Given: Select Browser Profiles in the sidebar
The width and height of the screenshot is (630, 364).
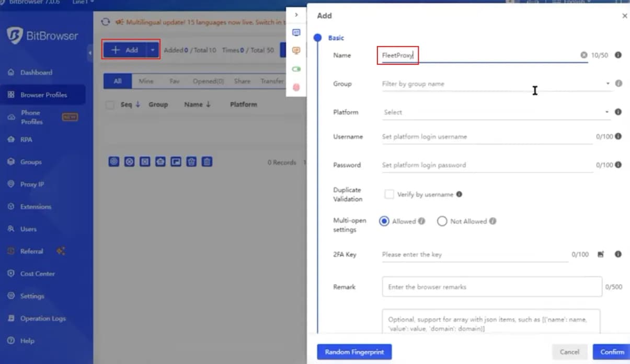Looking at the screenshot, I should [x=43, y=95].
